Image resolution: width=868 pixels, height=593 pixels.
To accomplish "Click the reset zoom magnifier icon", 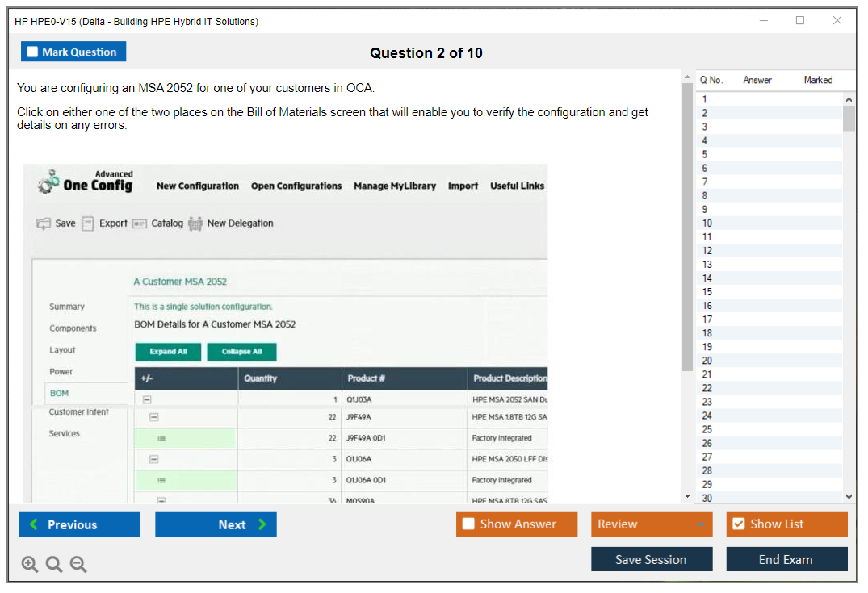I will (x=54, y=565).
